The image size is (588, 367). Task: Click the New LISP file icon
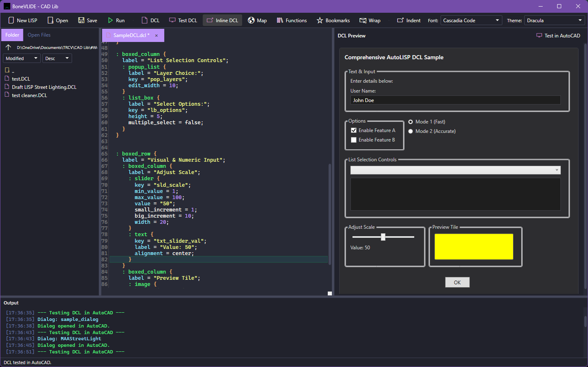(11, 20)
